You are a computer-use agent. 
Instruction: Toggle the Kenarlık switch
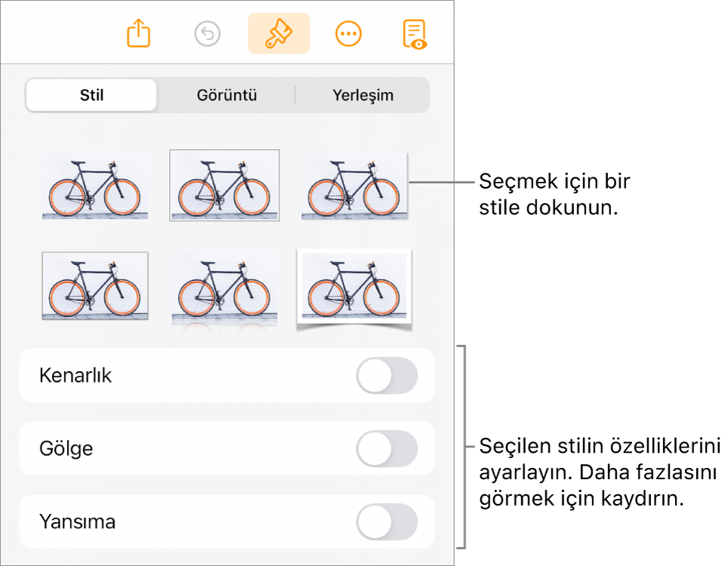point(387,375)
